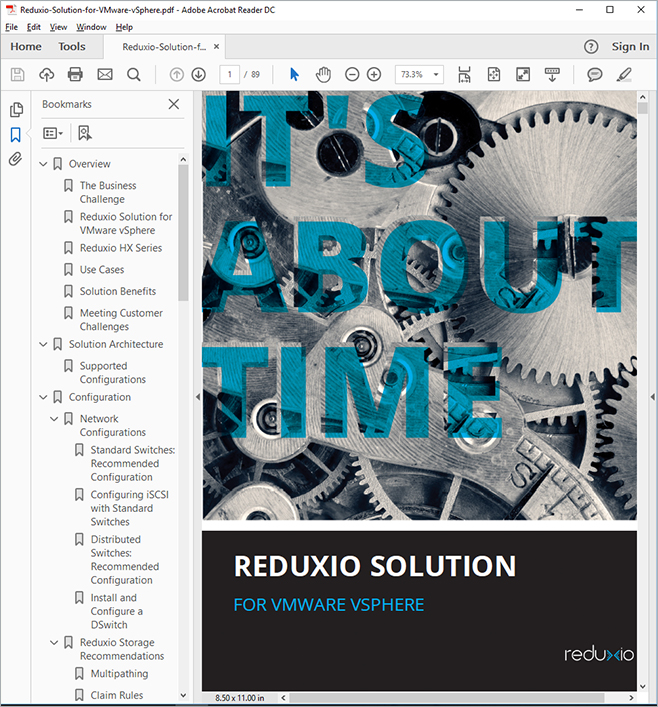This screenshot has width=658, height=707.
Task: Go to next page arrow icon
Action: pyautogui.click(x=198, y=74)
